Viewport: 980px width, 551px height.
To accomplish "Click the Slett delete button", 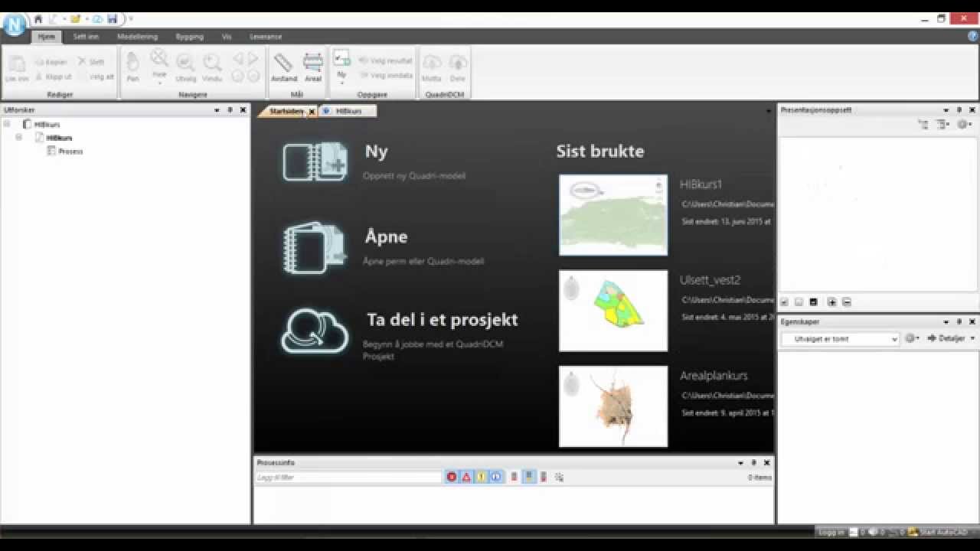I will coord(91,62).
